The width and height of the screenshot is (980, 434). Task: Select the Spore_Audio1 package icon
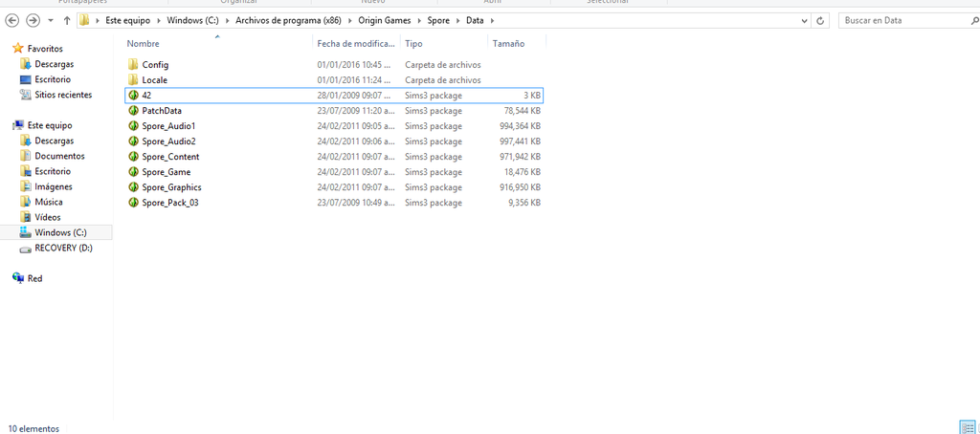point(132,125)
